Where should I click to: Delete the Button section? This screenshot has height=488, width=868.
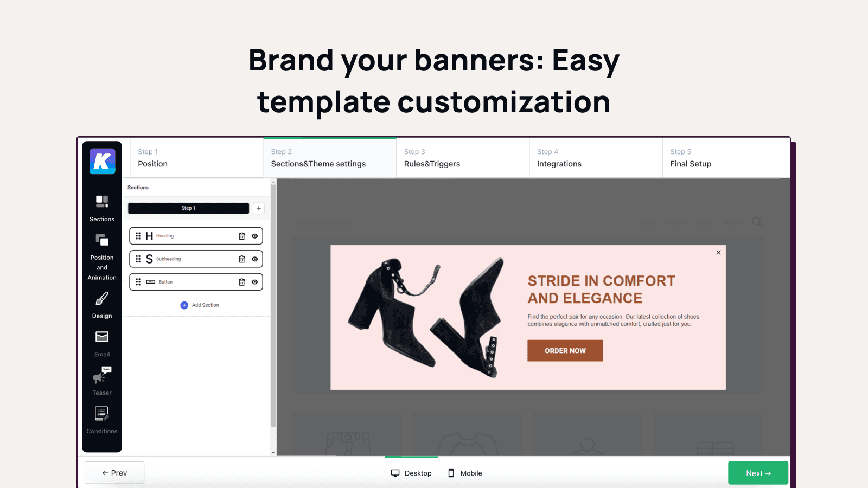pos(242,282)
